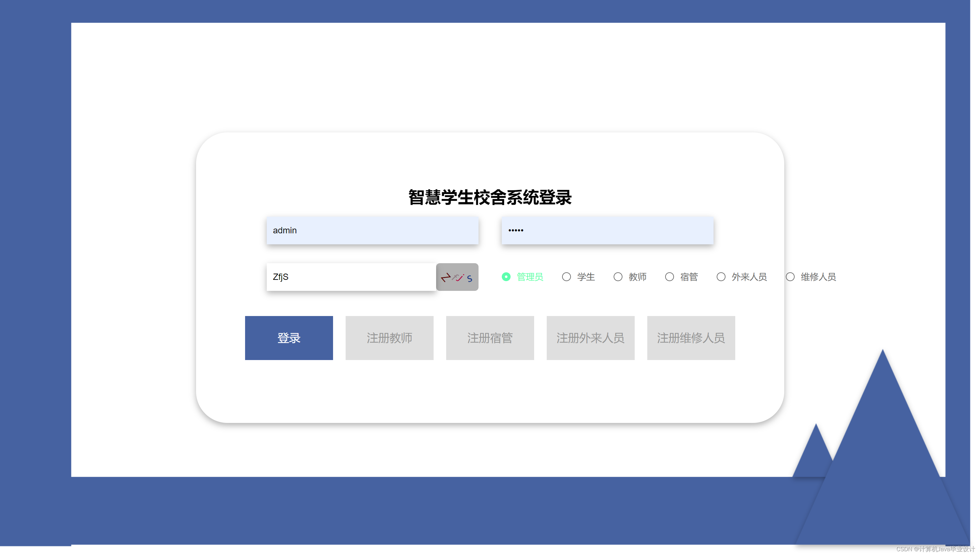
Task: Click the 智慧学生校舍系统登录 heading
Action: pyautogui.click(x=490, y=197)
